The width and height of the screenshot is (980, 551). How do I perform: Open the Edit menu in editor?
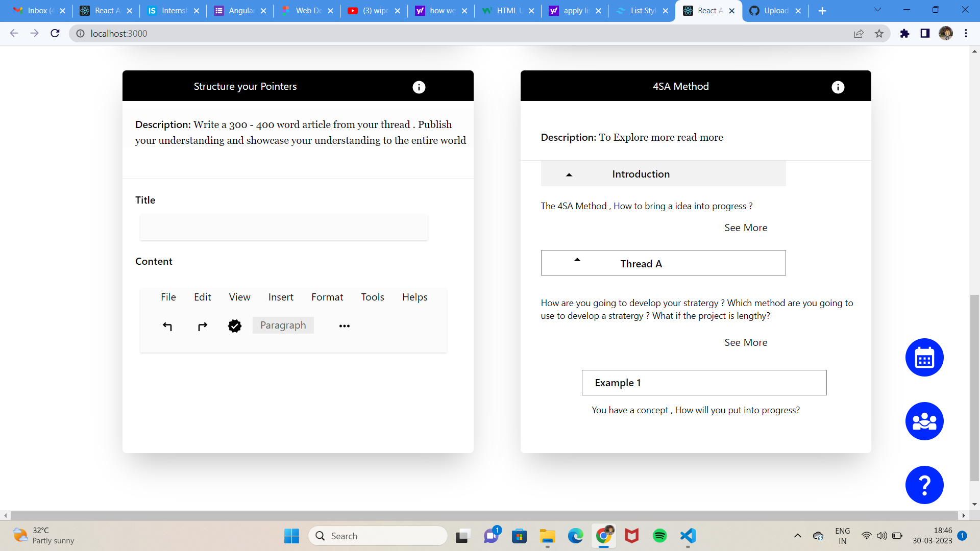(203, 297)
